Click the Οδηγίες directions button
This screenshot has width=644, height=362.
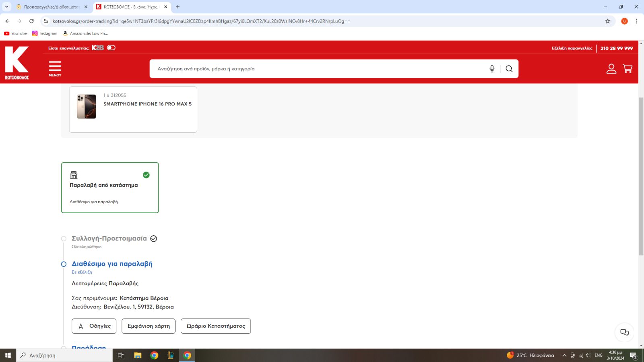click(x=94, y=326)
